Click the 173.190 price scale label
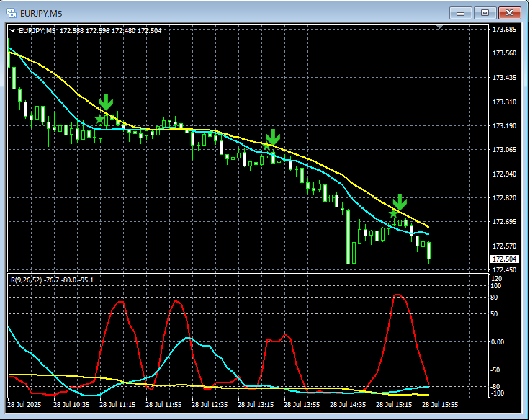The image size is (530, 420). (x=504, y=126)
